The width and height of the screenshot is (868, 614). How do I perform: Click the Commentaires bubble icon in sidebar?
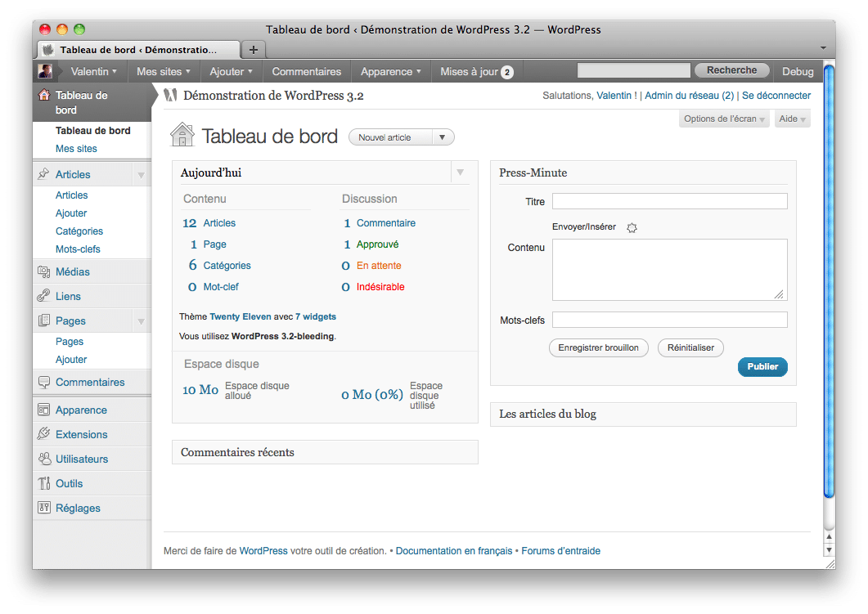[x=43, y=383]
